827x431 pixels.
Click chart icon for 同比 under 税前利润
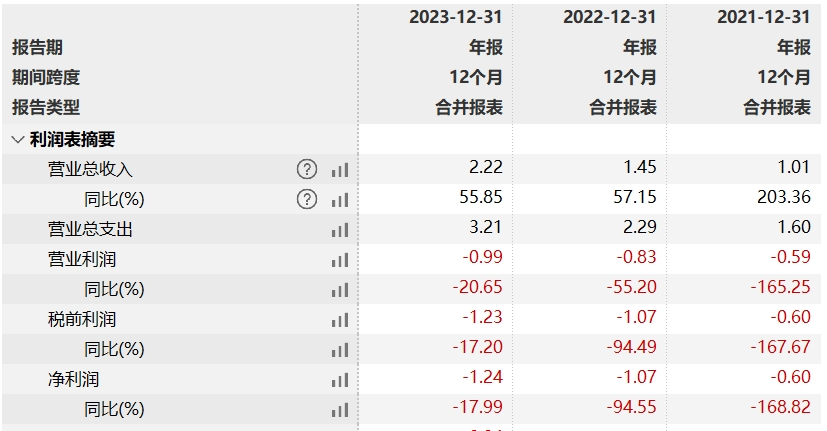click(x=340, y=350)
